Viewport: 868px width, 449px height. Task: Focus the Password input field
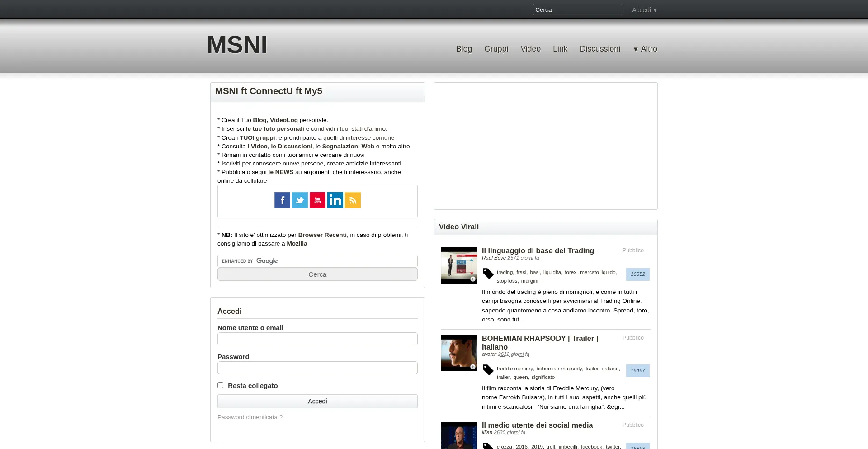(317, 368)
